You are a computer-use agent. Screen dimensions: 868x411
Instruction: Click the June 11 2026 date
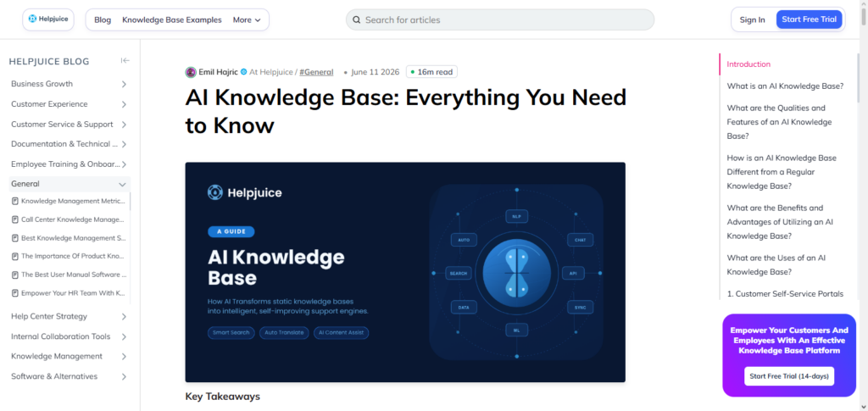[376, 72]
